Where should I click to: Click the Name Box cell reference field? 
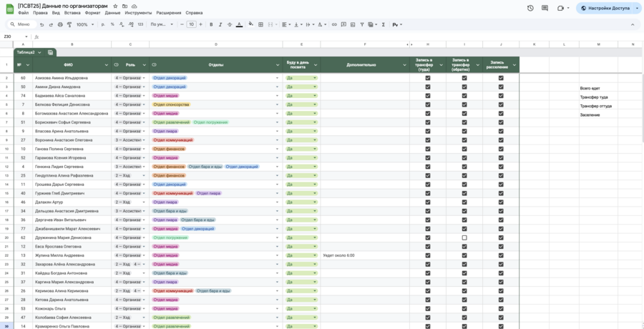pyautogui.click(x=14, y=36)
